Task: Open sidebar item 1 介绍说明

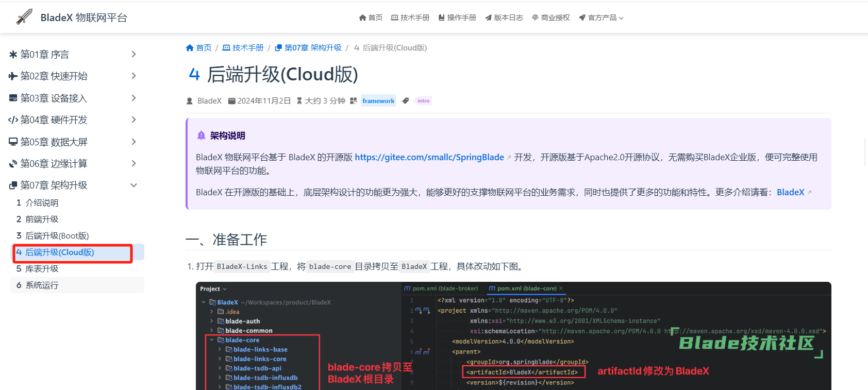Action: tap(77, 203)
